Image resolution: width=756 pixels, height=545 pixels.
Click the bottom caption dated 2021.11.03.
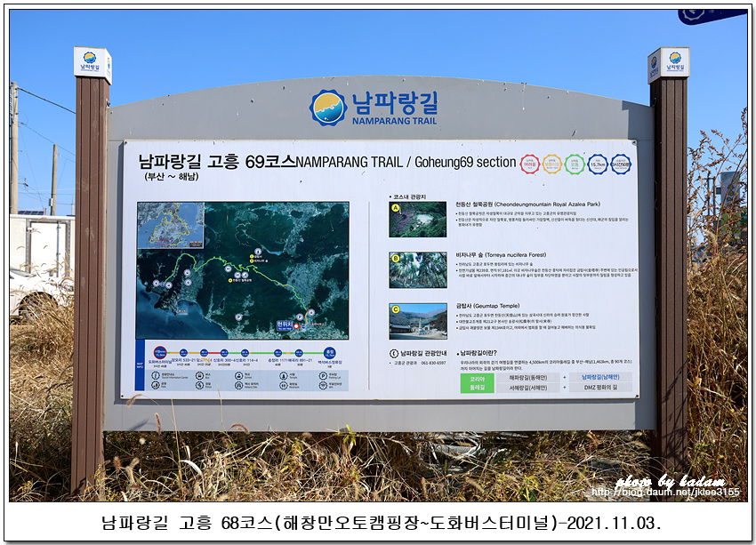(x=381, y=523)
